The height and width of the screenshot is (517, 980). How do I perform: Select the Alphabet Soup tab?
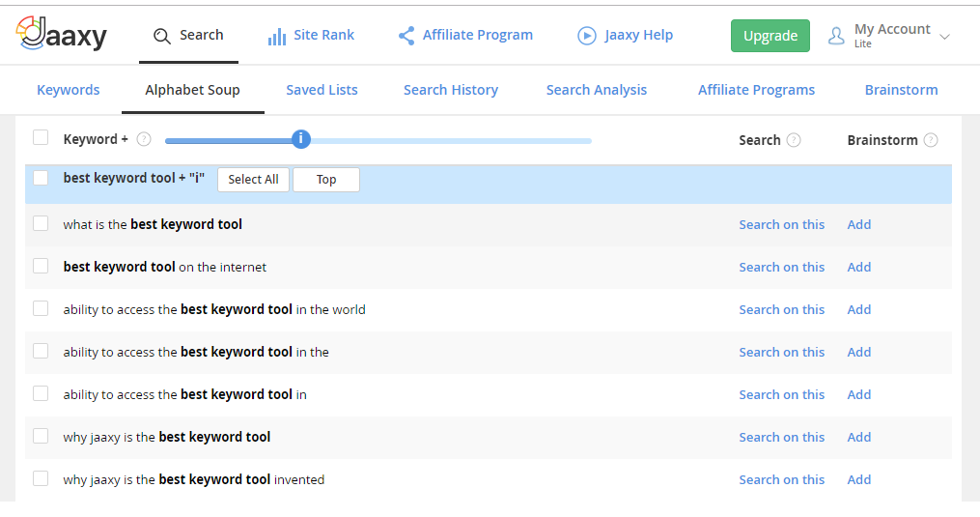point(192,90)
